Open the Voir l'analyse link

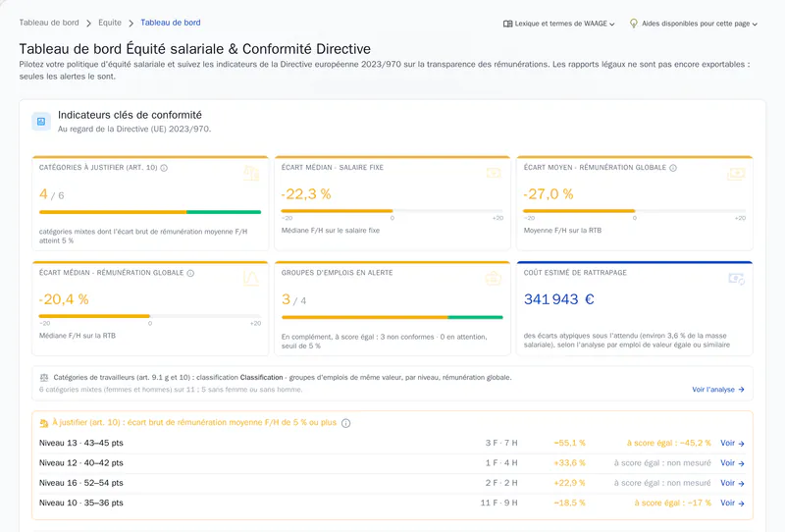718,390
